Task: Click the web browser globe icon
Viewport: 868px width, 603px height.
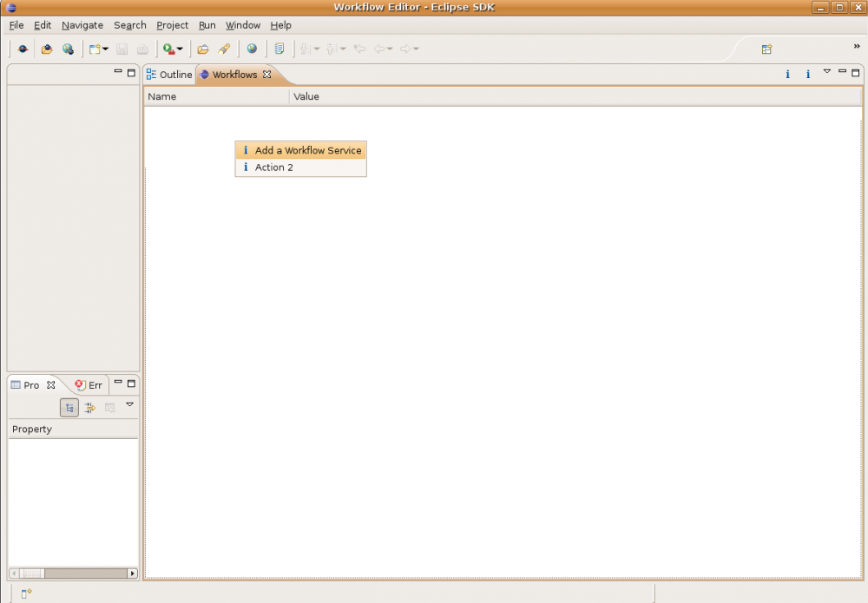Action: (x=252, y=49)
